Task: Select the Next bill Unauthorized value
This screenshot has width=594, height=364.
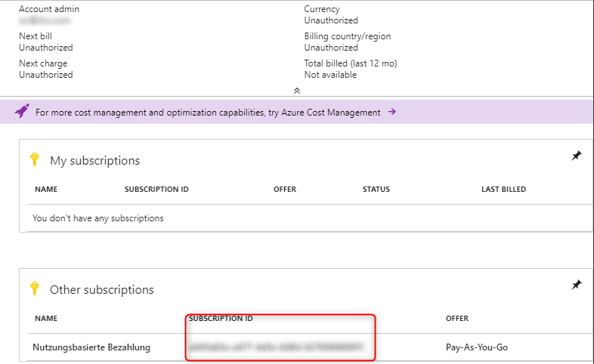Action: pos(46,48)
